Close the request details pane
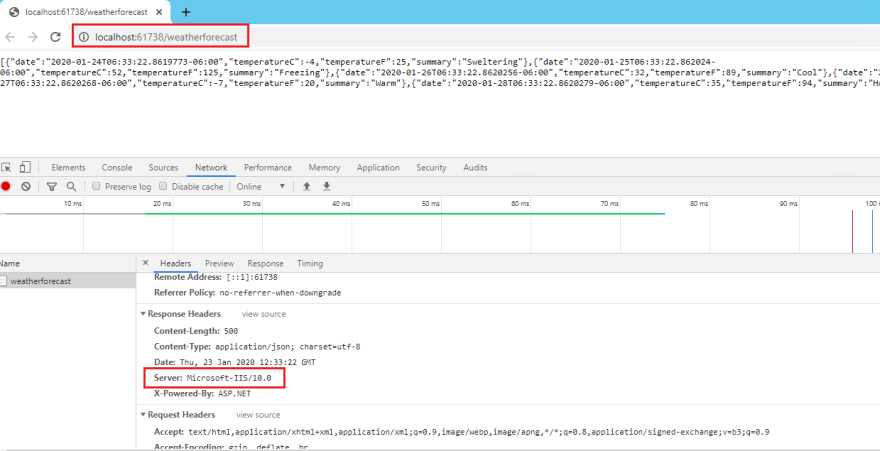The height and width of the screenshot is (451, 880). click(146, 263)
